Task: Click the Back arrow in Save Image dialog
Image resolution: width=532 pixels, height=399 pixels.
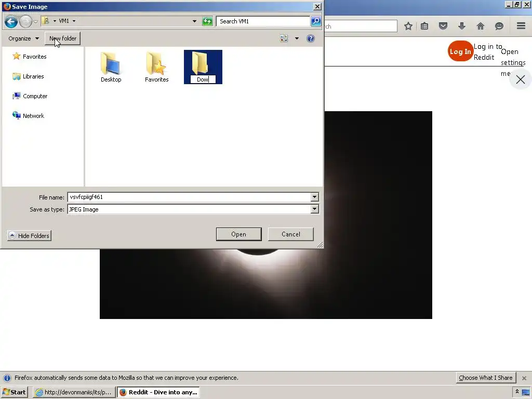Action: (11, 21)
